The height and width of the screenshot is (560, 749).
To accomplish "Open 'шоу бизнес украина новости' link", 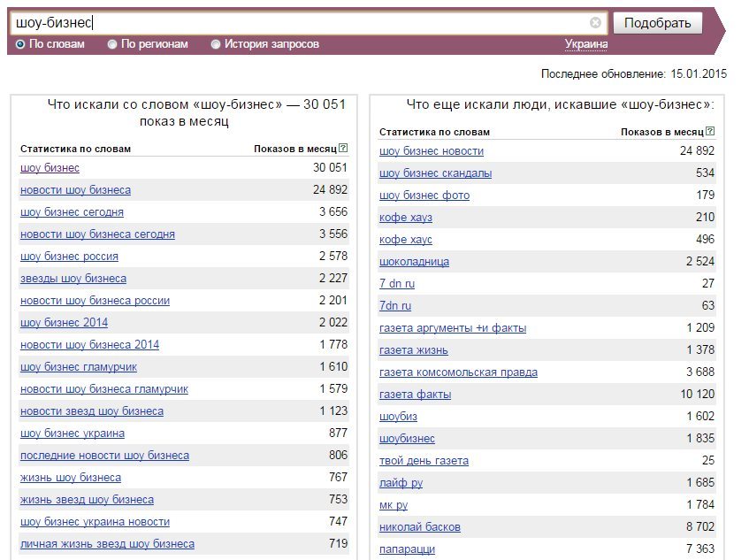I will 95,522.
